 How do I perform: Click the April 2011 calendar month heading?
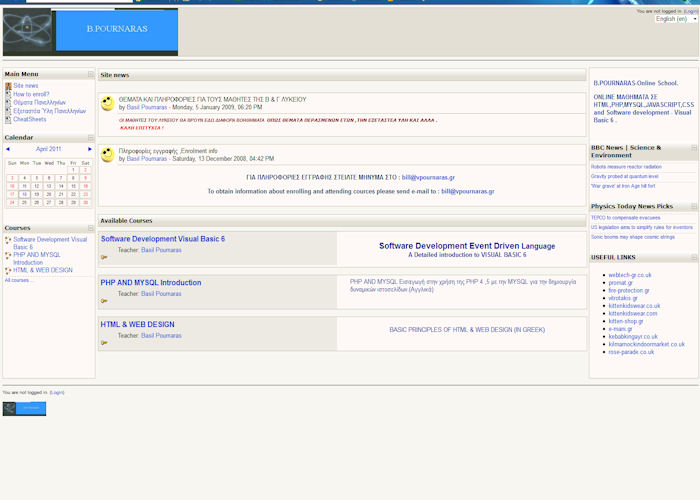coord(49,149)
